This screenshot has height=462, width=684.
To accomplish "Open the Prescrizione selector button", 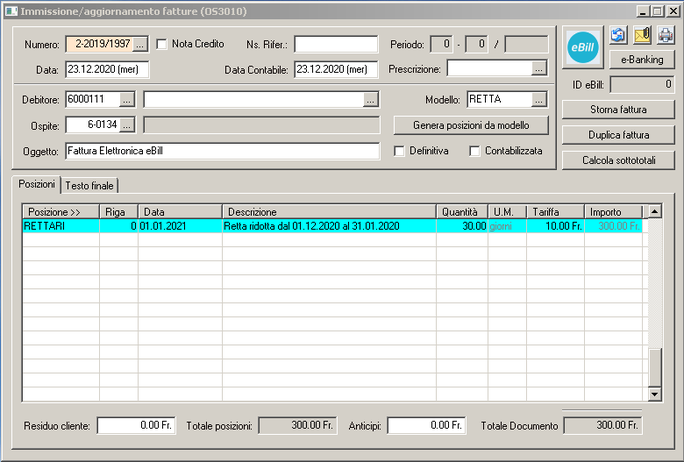I will coord(540,69).
